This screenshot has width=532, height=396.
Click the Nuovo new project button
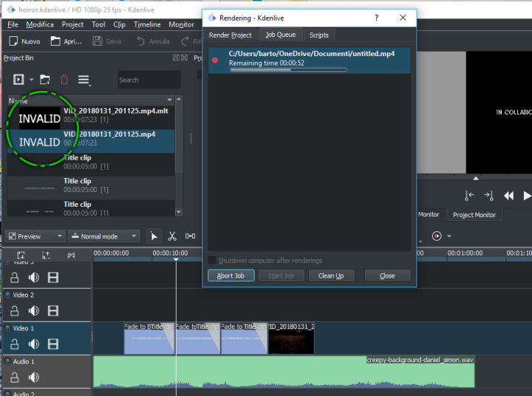point(24,41)
